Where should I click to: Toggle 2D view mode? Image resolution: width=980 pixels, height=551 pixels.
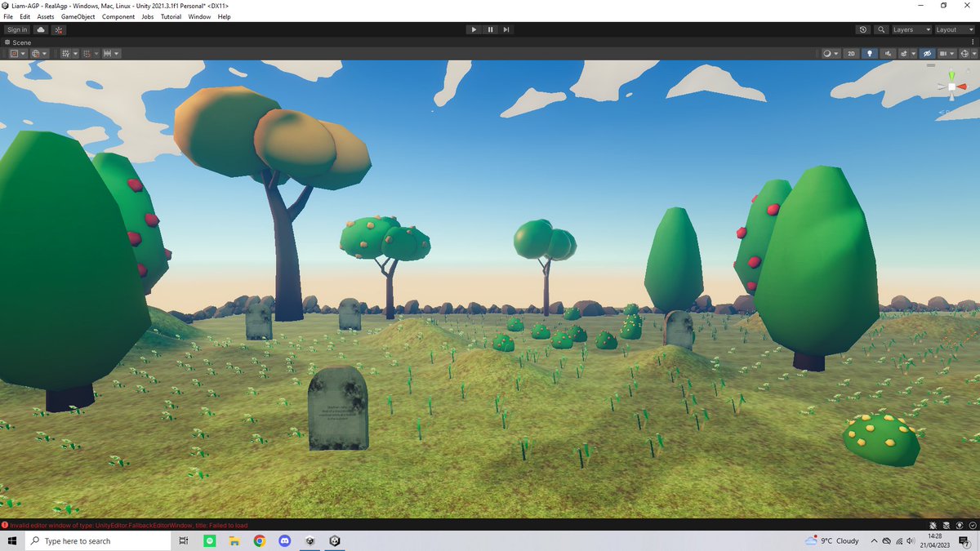[851, 53]
